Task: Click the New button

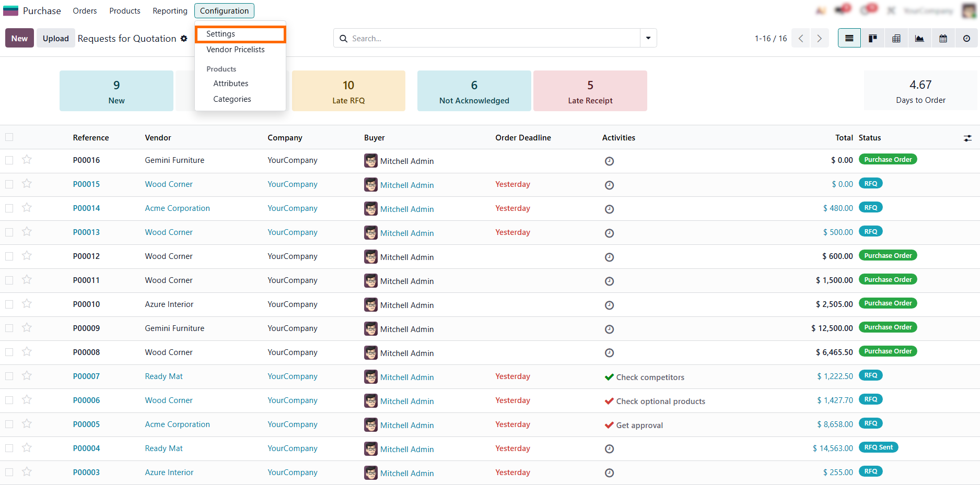Action: pos(19,38)
